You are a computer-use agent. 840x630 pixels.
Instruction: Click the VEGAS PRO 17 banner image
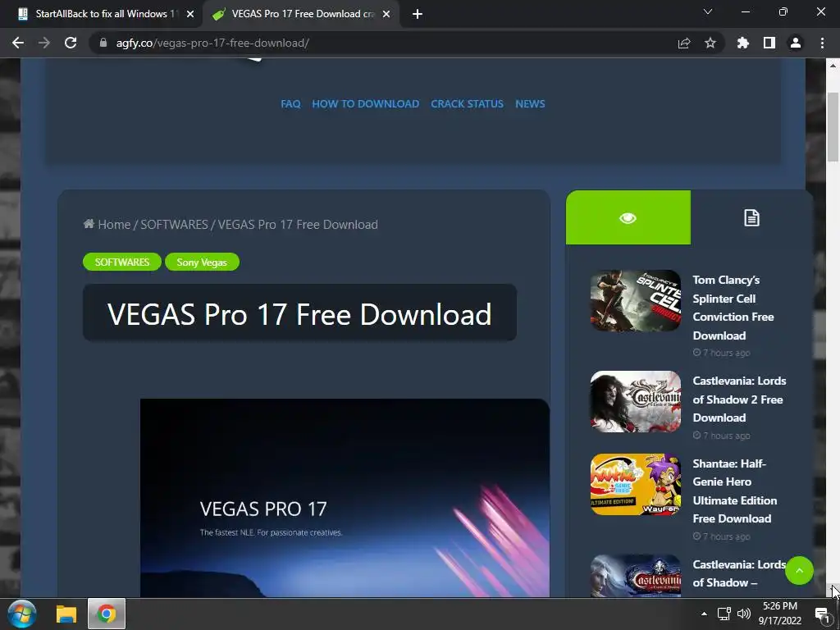(x=345, y=498)
